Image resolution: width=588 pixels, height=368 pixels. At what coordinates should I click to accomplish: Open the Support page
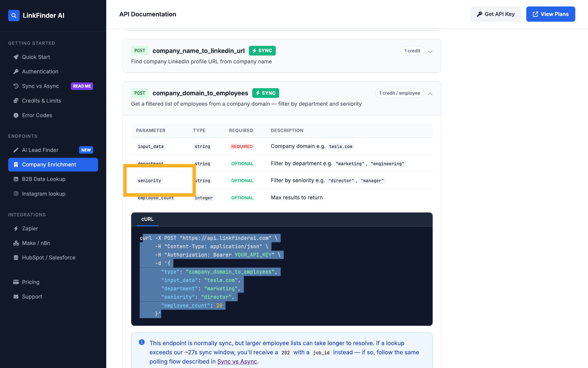[x=53, y=297]
